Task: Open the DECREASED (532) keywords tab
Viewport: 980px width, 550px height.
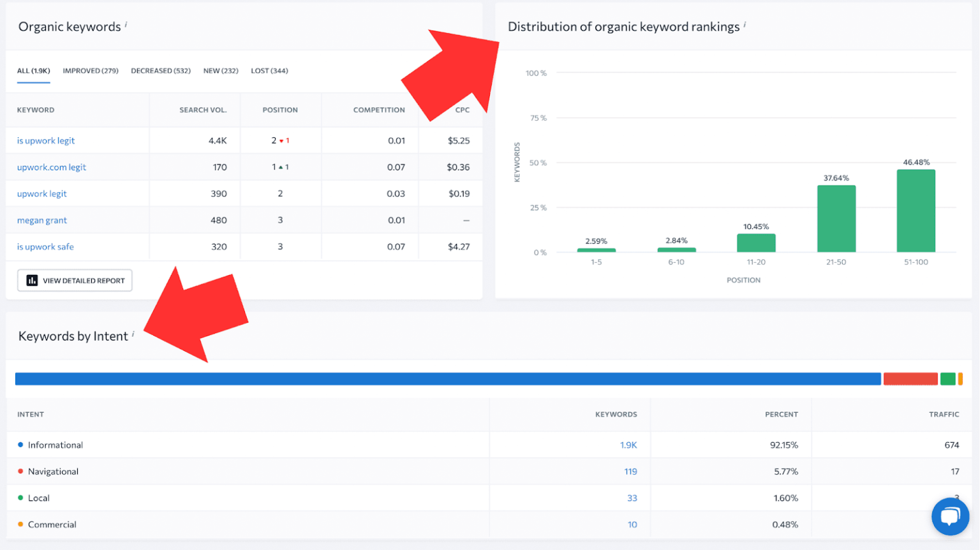Action: [x=161, y=70]
